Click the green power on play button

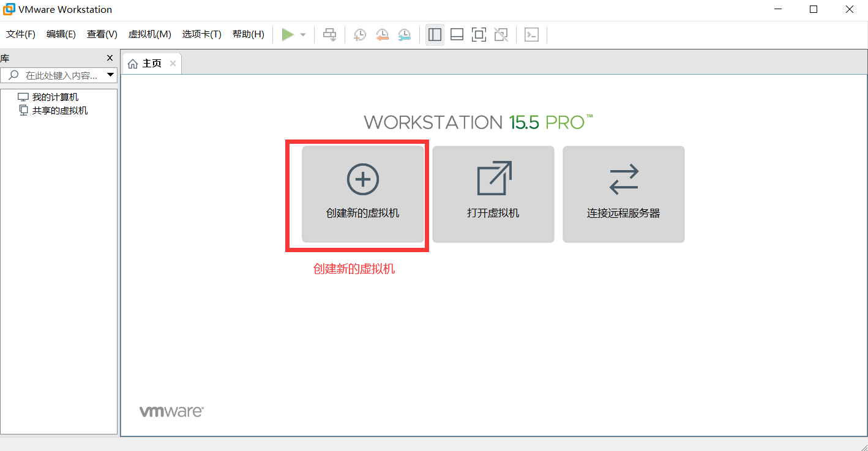click(288, 35)
